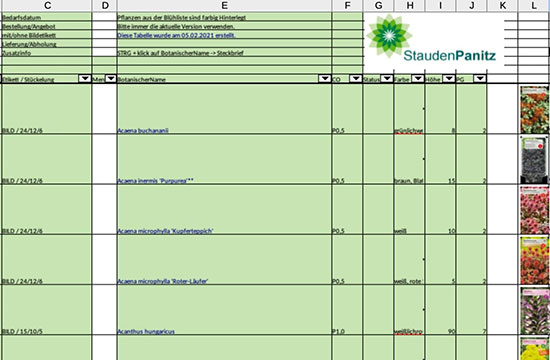550x360 pixels.
Task: Select the Acaena buchananii plant thumbnail
Action: tap(534, 110)
